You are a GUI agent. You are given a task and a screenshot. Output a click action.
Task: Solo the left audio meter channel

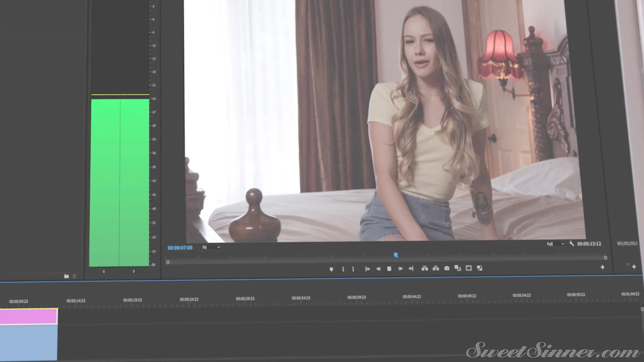click(104, 271)
